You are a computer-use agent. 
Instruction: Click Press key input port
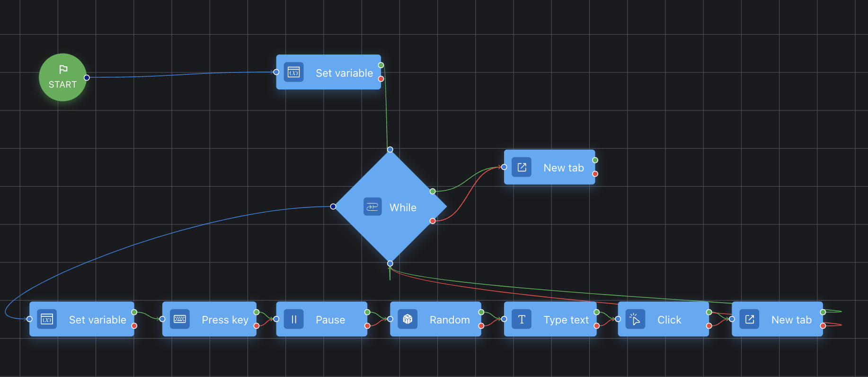click(x=162, y=319)
